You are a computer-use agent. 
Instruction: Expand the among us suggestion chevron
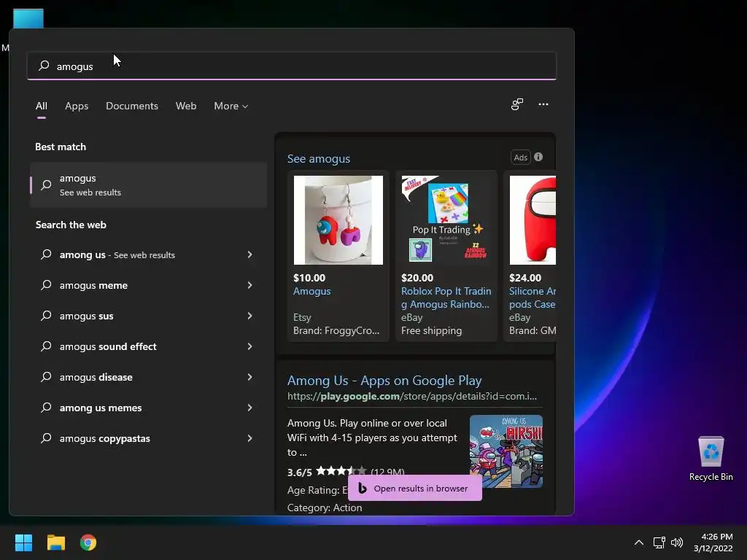[249, 254]
